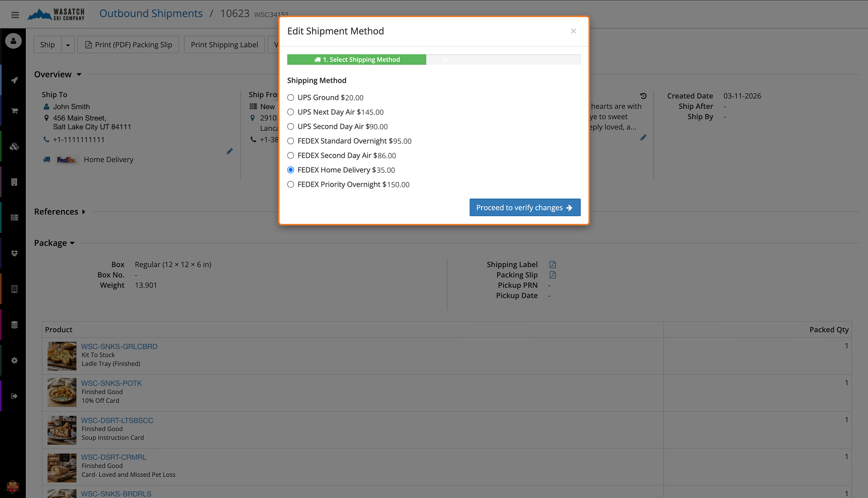Screen dimensions: 868x498
Task: Proceed to verify changes
Action: [x=525, y=207]
